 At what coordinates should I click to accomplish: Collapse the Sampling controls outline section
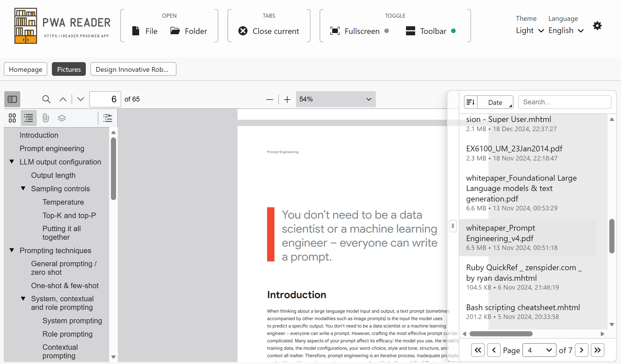[23, 188]
